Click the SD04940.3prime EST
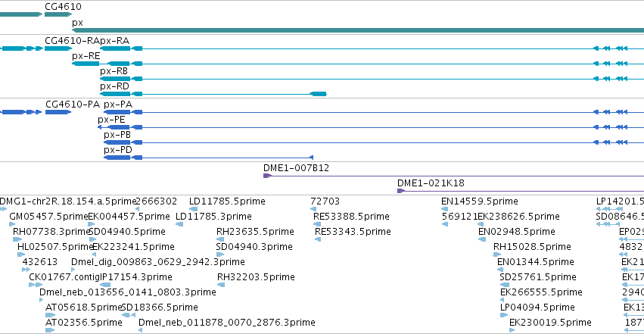 click(x=219, y=254)
